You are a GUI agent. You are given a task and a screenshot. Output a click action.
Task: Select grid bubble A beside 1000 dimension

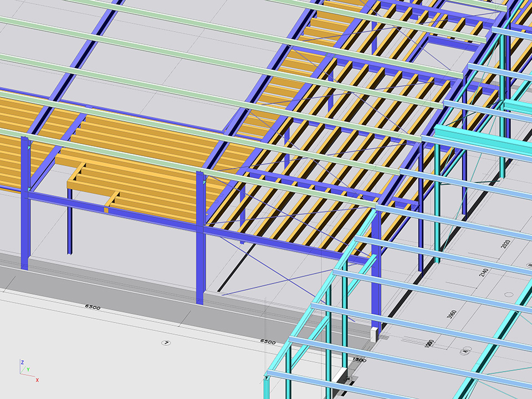[x=465, y=350]
